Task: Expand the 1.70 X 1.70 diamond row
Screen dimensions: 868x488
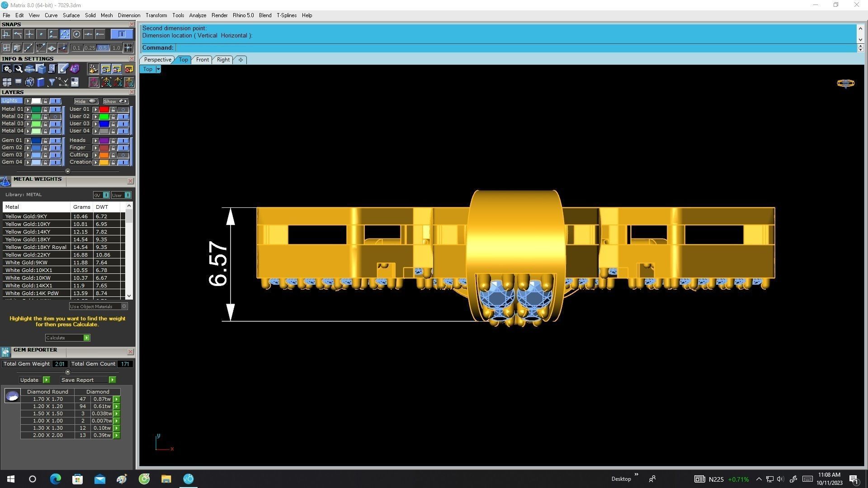Action: 117,399
